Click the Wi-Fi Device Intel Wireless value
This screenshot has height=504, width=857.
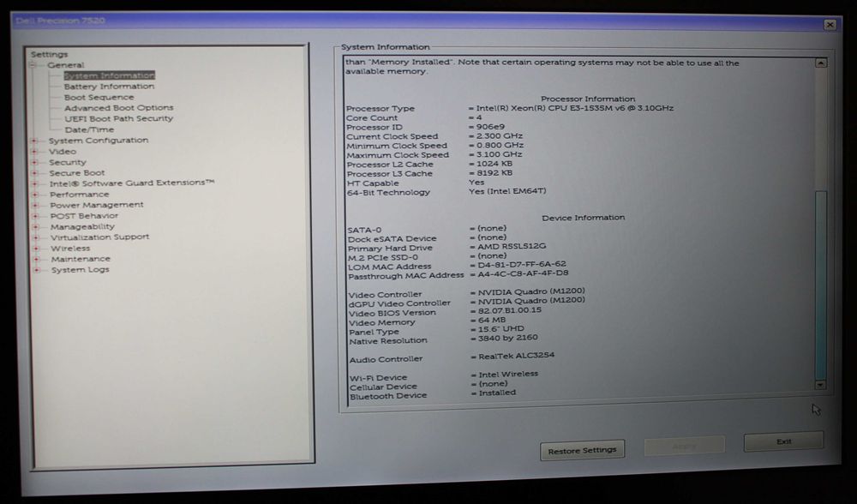(508, 375)
